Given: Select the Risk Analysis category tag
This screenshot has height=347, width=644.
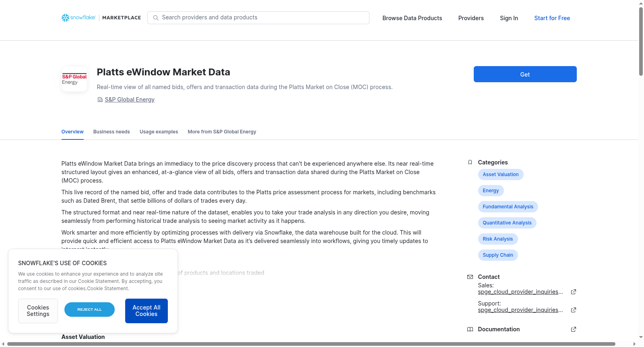Looking at the screenshot, I should (498, 239).
